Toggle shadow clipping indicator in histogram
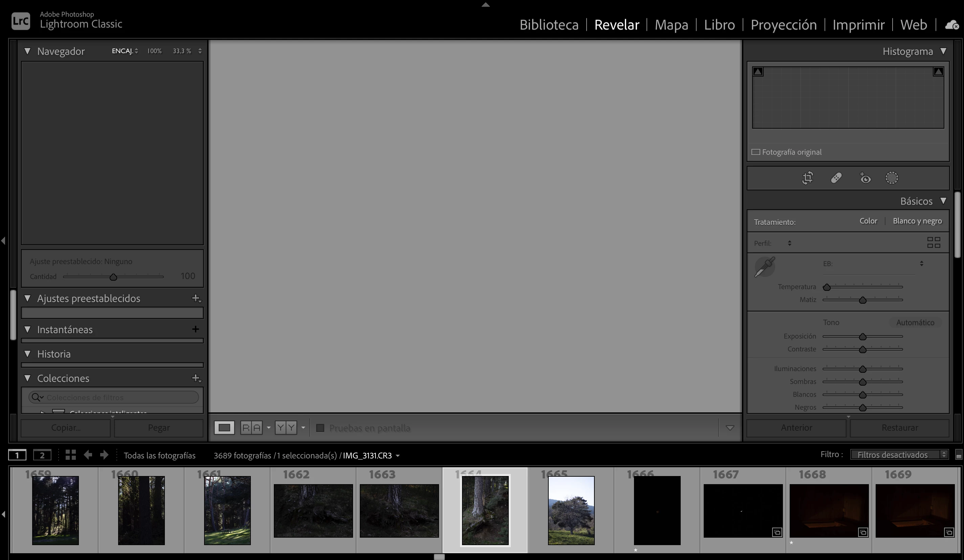This screenshot has width=964, height=560. coord(758,72)
